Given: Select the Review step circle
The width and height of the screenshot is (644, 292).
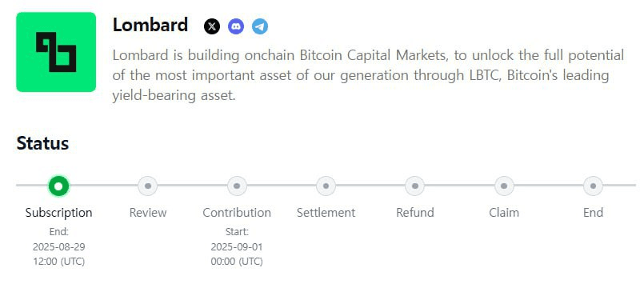Looking at the screenshot, I should point(148,186).
